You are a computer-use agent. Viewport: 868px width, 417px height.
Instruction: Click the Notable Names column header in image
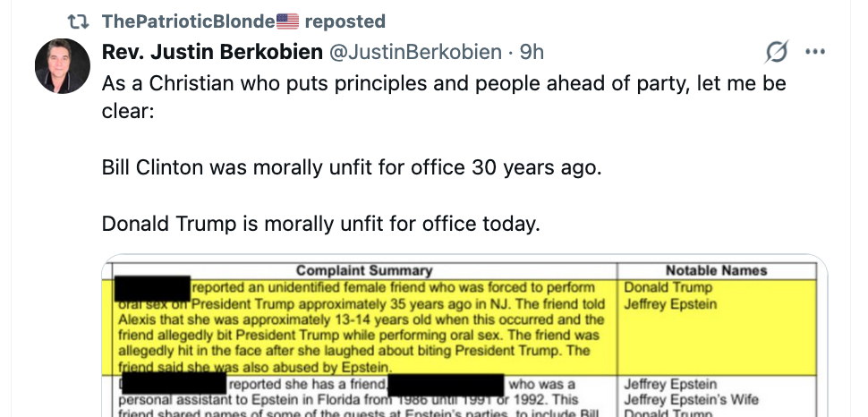[x=716, y=270]
